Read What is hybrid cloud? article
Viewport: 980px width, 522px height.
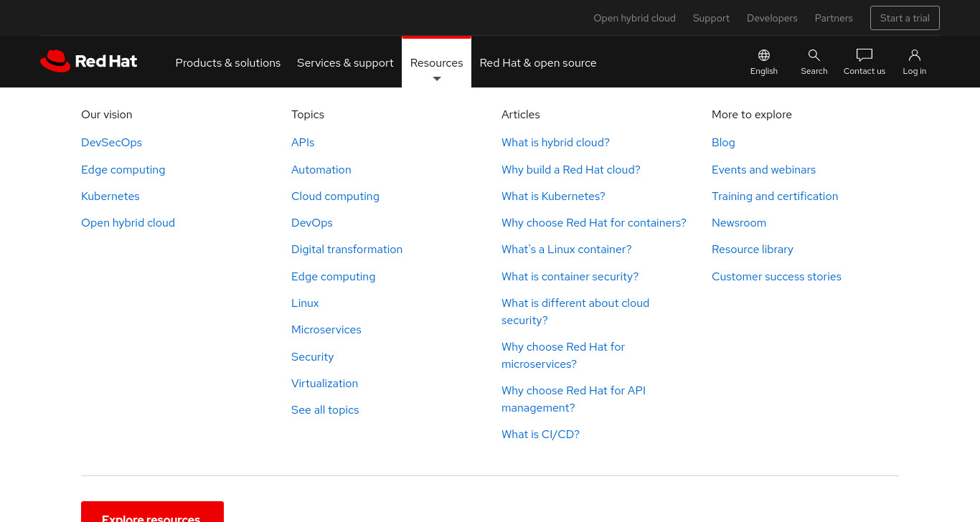click(x=555, y=143)
